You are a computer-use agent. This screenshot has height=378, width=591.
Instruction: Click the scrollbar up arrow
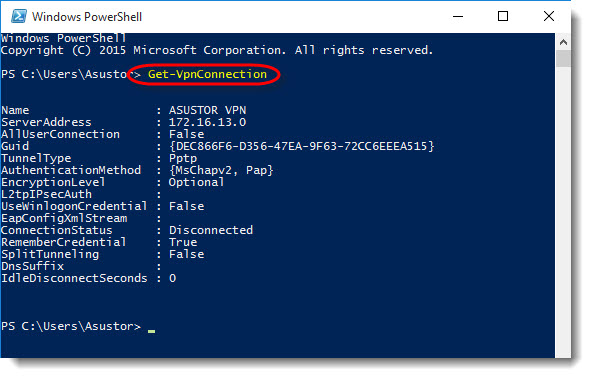[563, 42]
